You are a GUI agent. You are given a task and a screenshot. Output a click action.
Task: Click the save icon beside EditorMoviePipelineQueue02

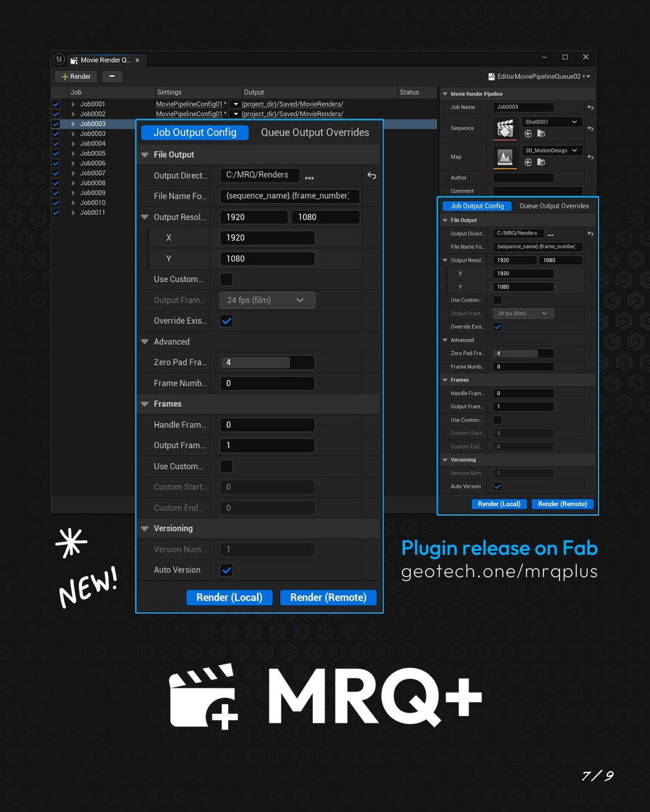coord(492,77)
